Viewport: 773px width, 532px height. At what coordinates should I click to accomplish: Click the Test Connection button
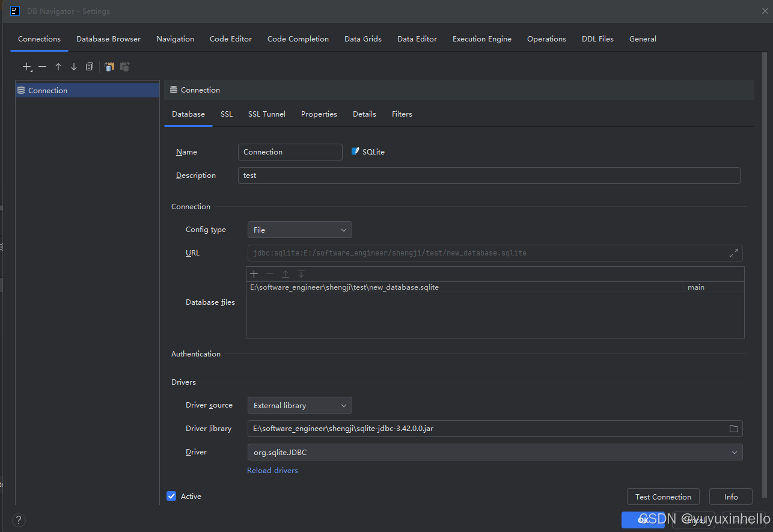[662, 497]
